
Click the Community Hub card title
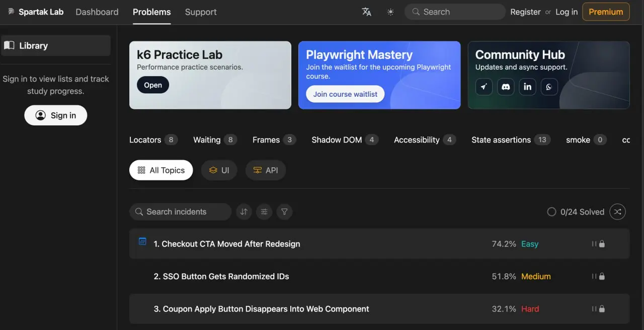click(520, 54)
